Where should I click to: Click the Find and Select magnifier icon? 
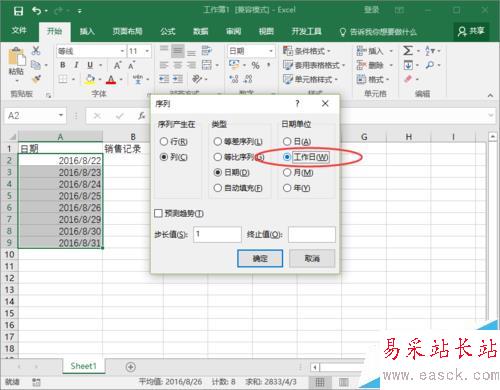(430, 65)
